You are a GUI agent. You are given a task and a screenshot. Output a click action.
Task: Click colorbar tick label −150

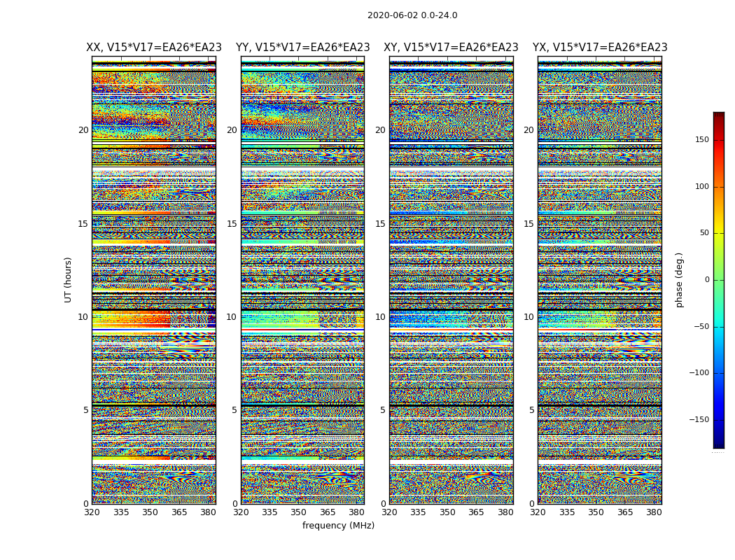click(x=699, y=419)
